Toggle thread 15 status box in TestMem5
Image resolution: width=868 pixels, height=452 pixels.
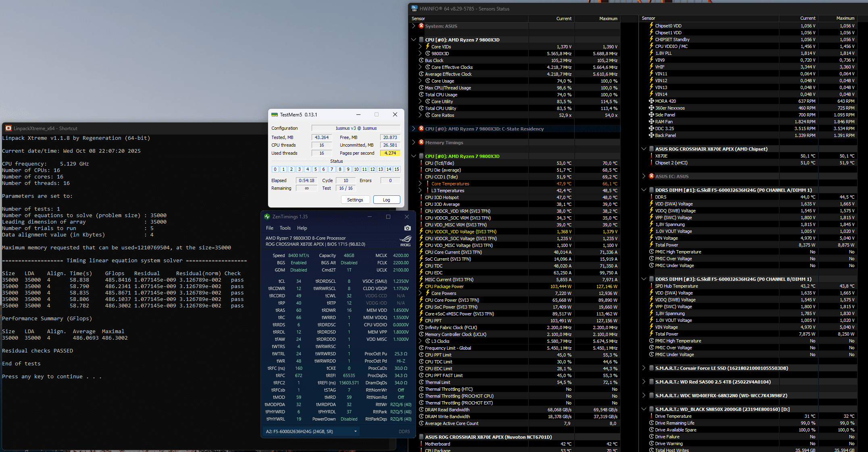[x=397, y=169]
